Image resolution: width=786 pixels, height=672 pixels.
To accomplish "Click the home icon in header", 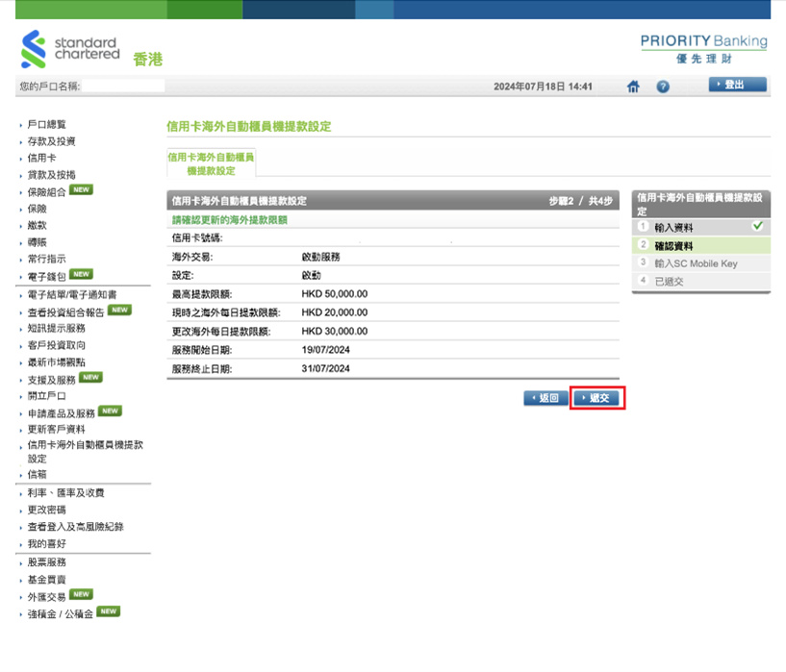I will (633, 87).
